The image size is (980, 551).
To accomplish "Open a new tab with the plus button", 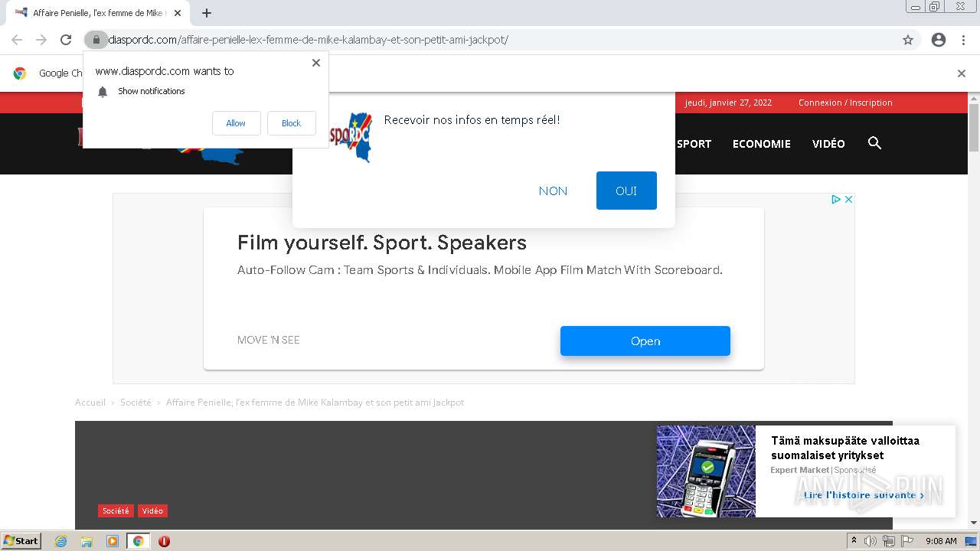I will pos(207,13).
